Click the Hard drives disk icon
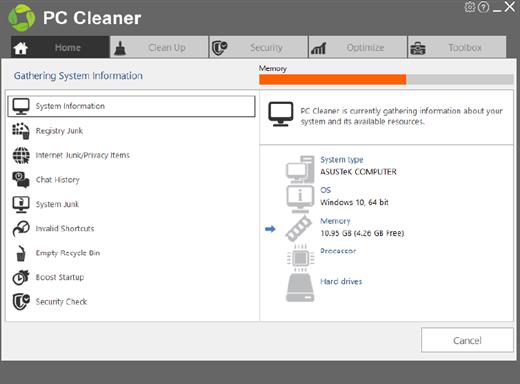 [300, 288]
